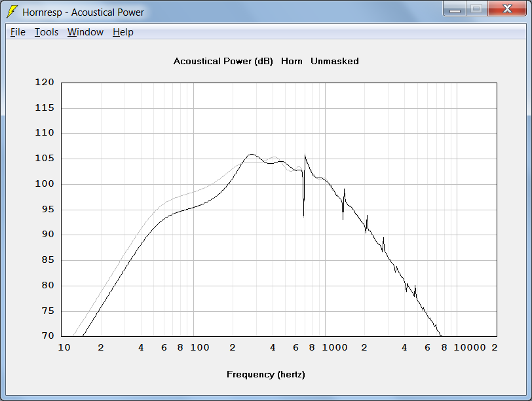Click the 10000 label on frequency axis
532x401 pixels.
click(x=470, y=347)
